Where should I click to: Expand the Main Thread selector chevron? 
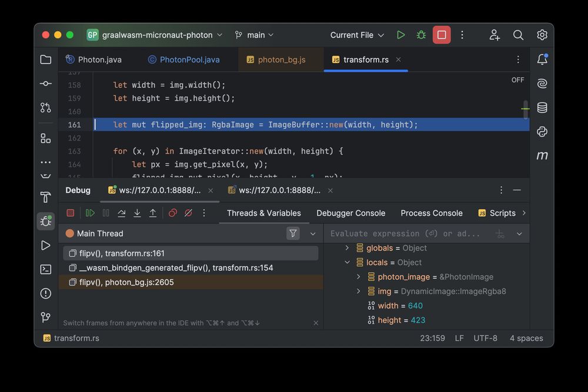tap(313, 234)
